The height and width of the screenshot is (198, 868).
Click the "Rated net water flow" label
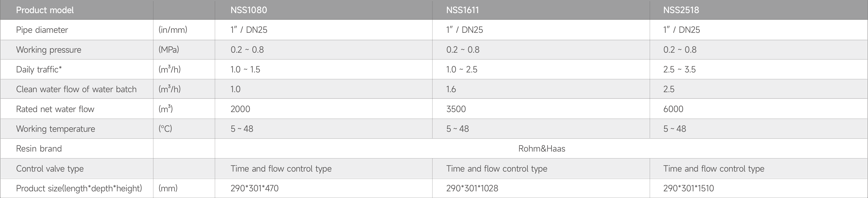click(55, 109)
